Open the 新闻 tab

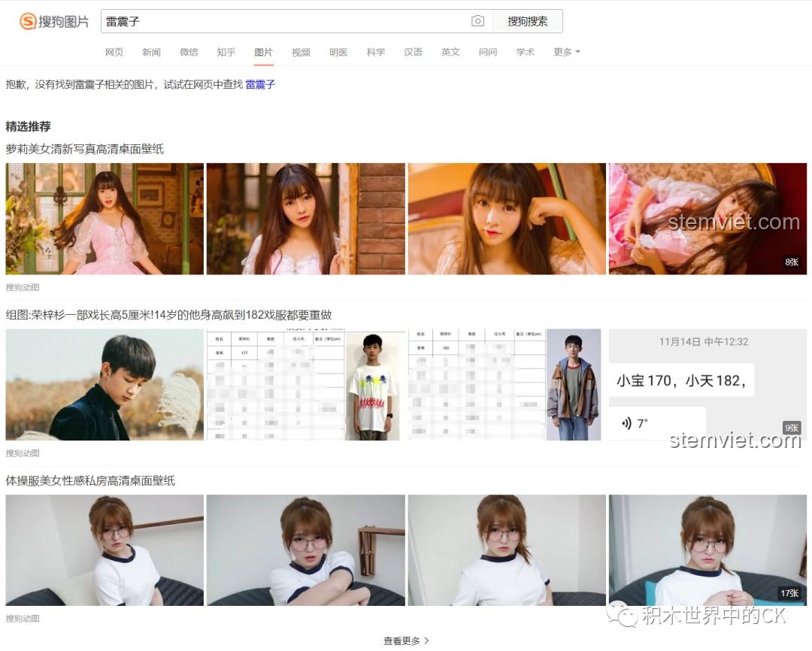pyautogui.click(x=151, y=52)
